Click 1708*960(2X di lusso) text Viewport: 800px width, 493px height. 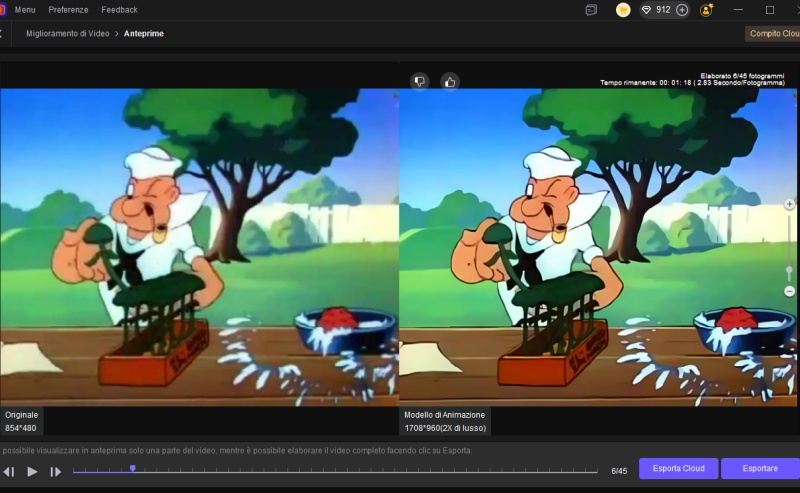tap(445, 428)
